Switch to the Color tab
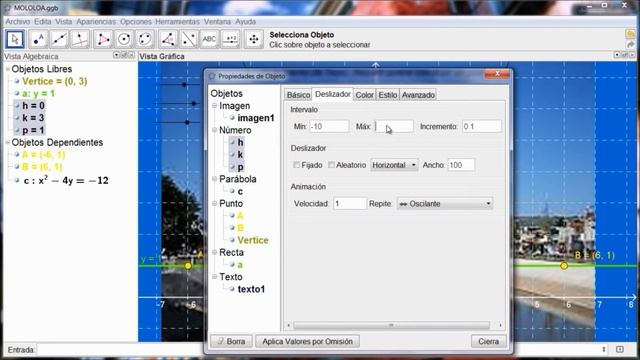Image resolution: width=640 pixels, height=360 pixels. click(x=364, y=95)
